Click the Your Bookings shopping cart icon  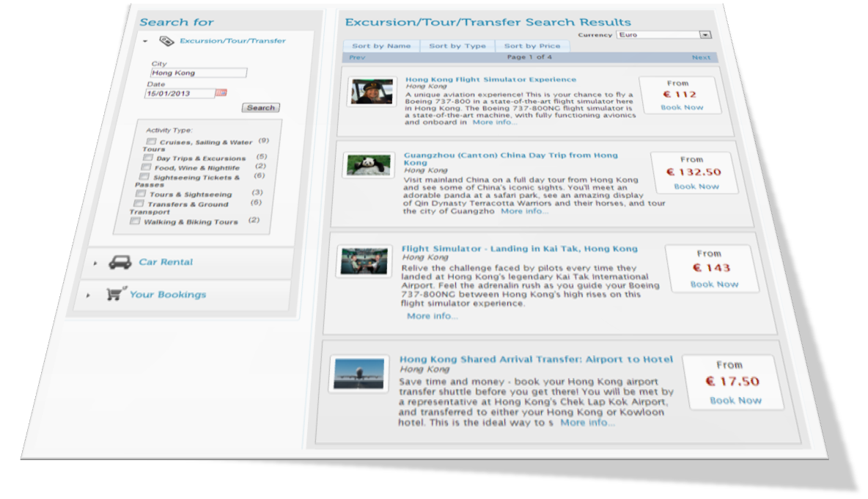click(x=114, y=294)
